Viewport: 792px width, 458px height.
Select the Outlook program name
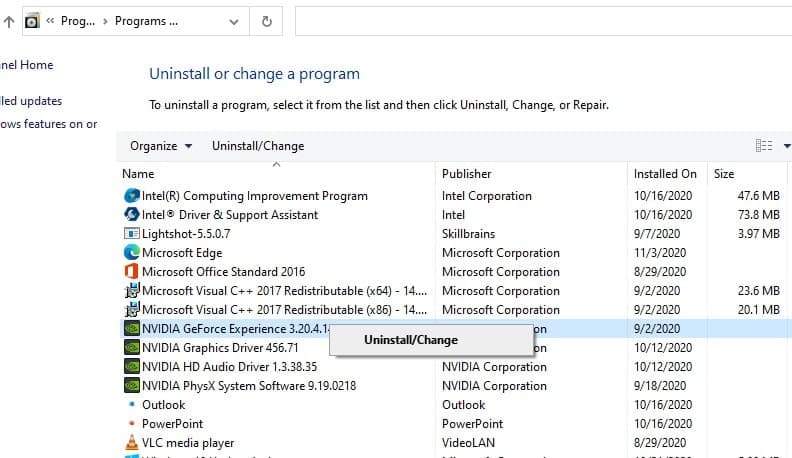(x=164, y=405)
